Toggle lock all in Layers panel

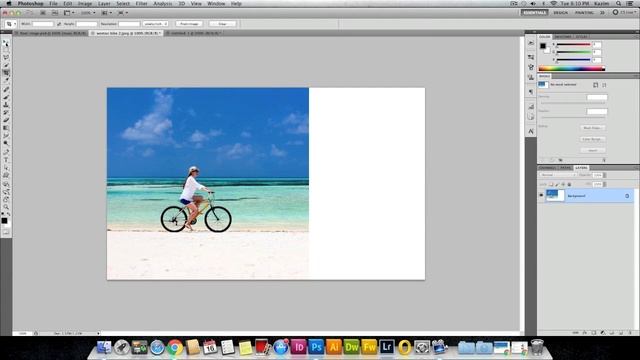[x=569, y=184]
